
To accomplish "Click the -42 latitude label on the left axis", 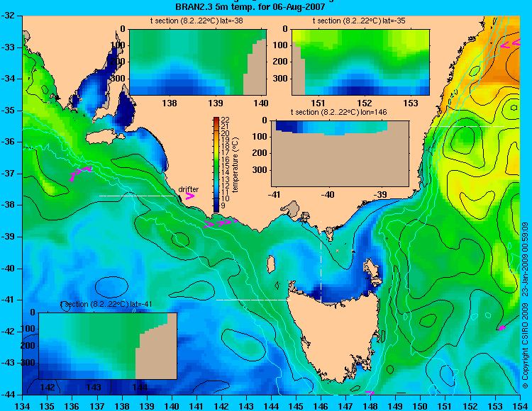I will pyautogui.click(x=8, y=332).
